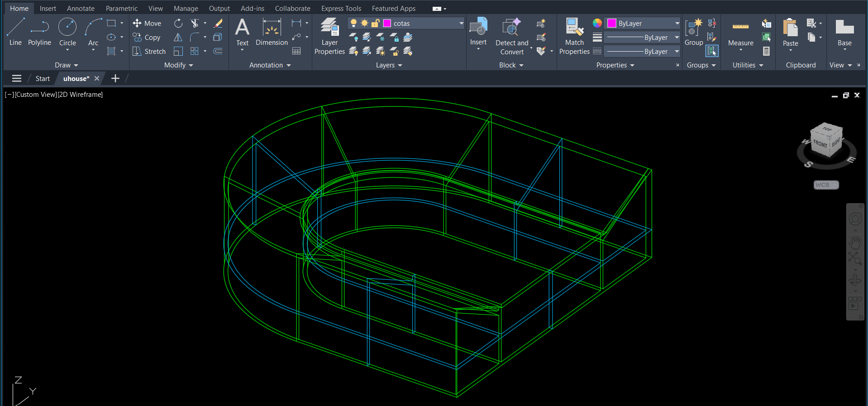Viewport: 868px width, 406px height.
Task: Toggle the cotas layer lock padlock
Action: click(x=375, y=24)
